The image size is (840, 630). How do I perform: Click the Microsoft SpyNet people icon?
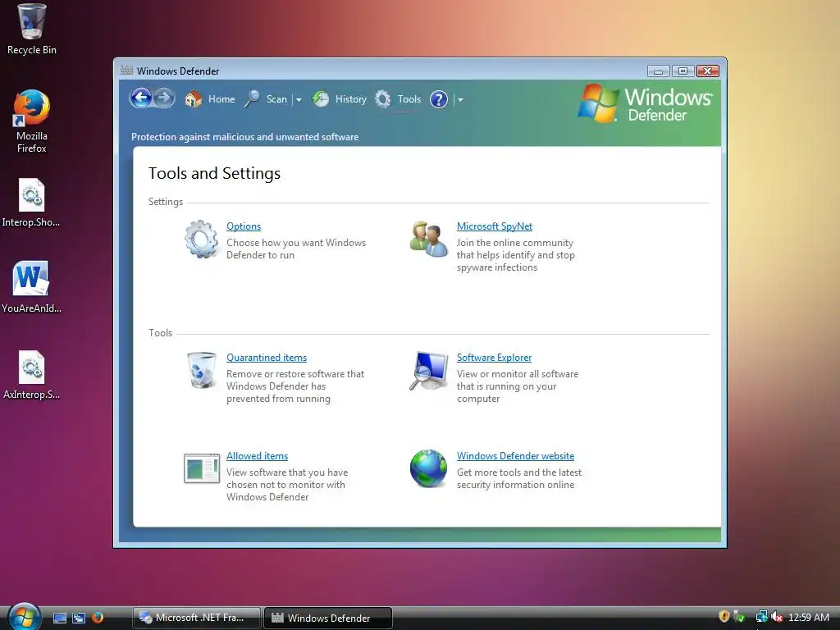coord(428,239)
